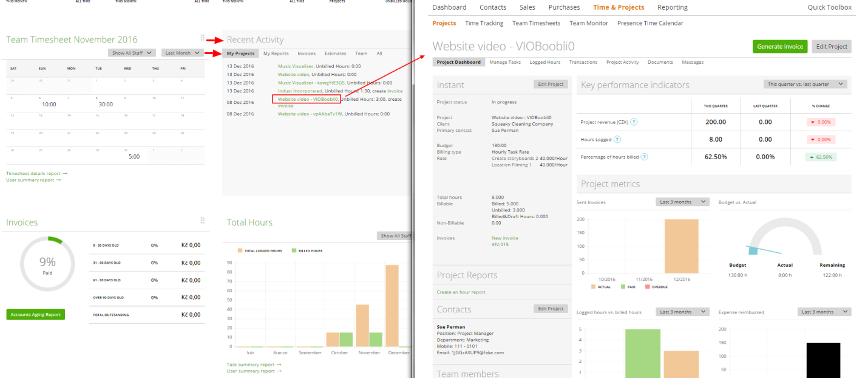Open Invoices tab in Recent Activity
The height and width of the screenshot is (378, 868).
pyautogui.click(x=307, y=53)
